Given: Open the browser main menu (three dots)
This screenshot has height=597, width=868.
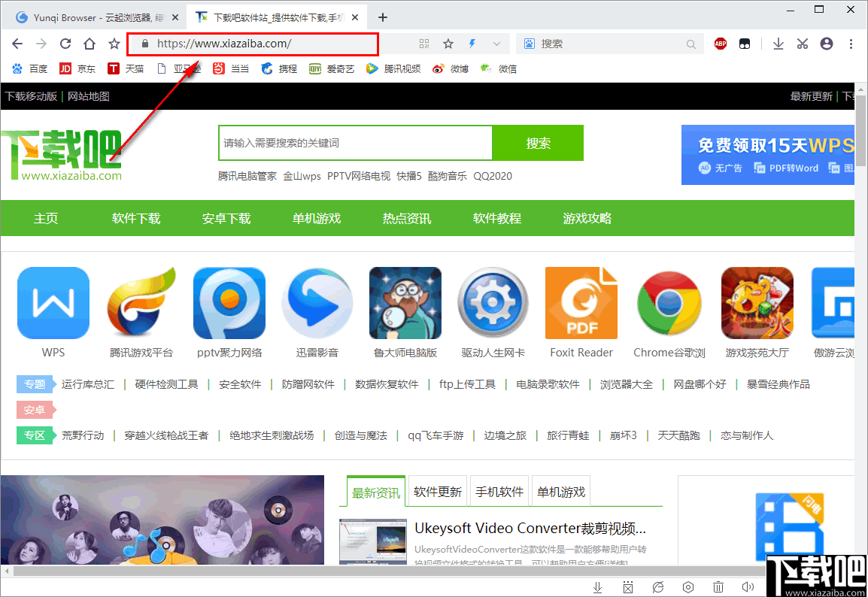Looking at the screenshot, I should 851,44.
